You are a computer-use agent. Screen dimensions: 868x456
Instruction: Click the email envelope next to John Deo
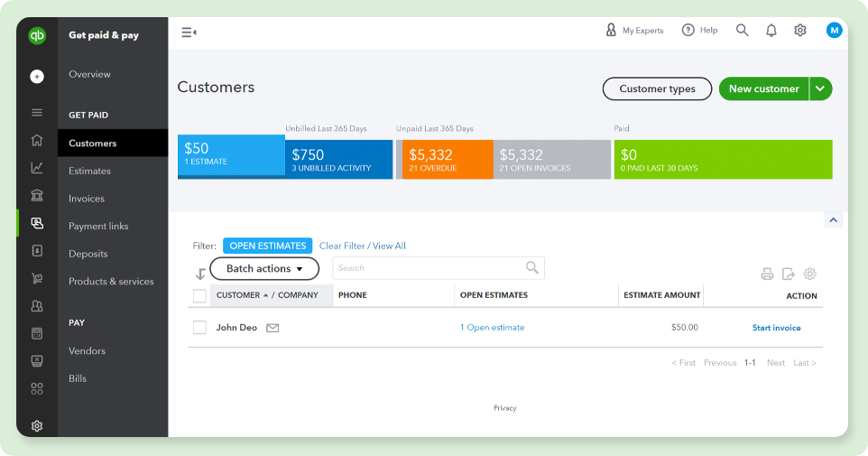click(x=272, y=328)
